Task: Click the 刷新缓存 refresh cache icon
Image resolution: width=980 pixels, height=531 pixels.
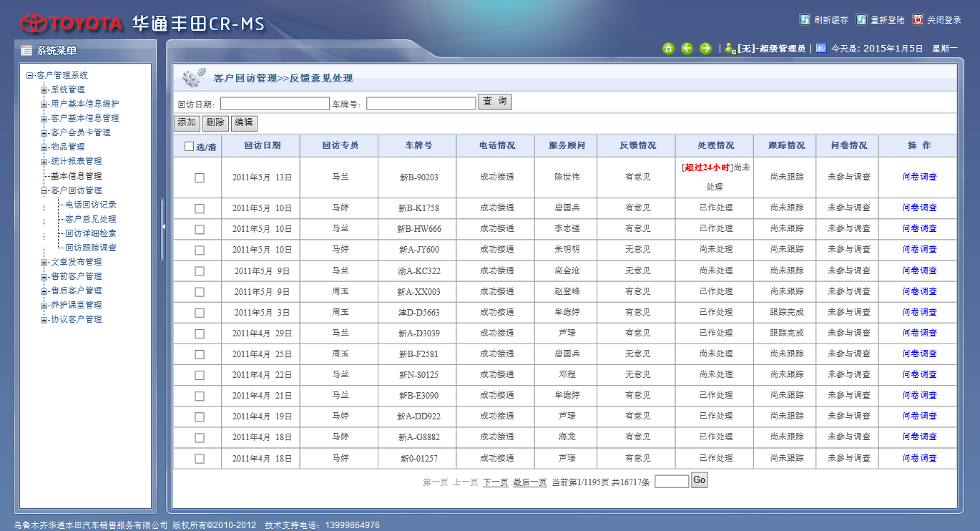Action: [805, 20]
